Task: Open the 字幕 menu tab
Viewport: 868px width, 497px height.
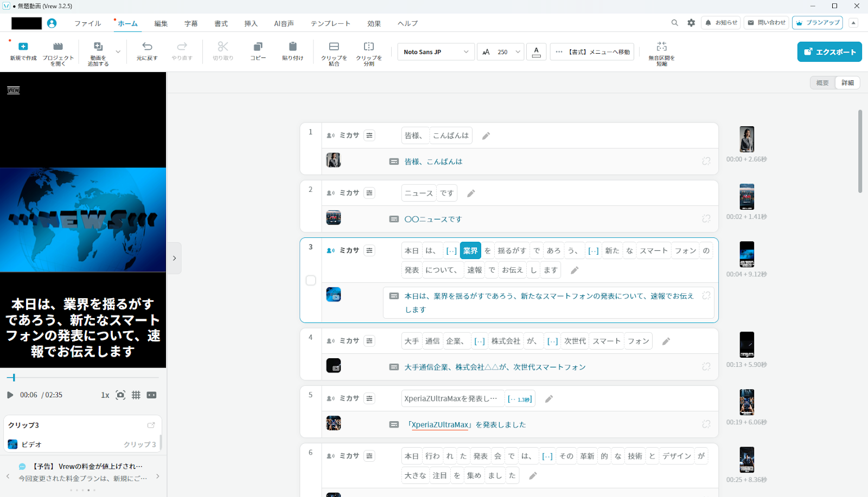Action: [x=191, y=24]
